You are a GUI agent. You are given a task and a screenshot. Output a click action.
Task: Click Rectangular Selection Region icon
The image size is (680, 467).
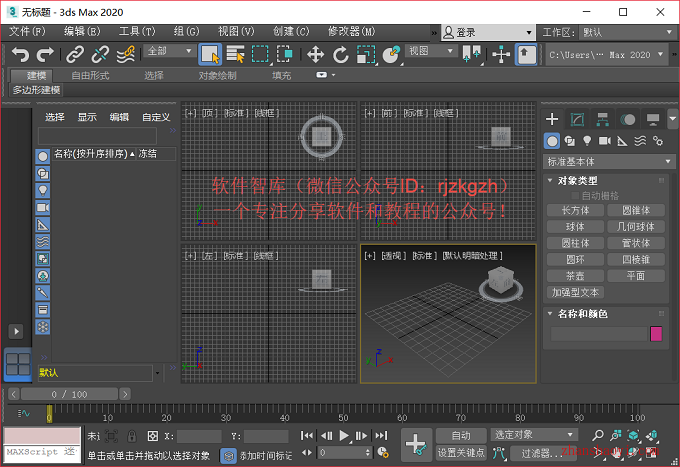click(x=260, y=55)
